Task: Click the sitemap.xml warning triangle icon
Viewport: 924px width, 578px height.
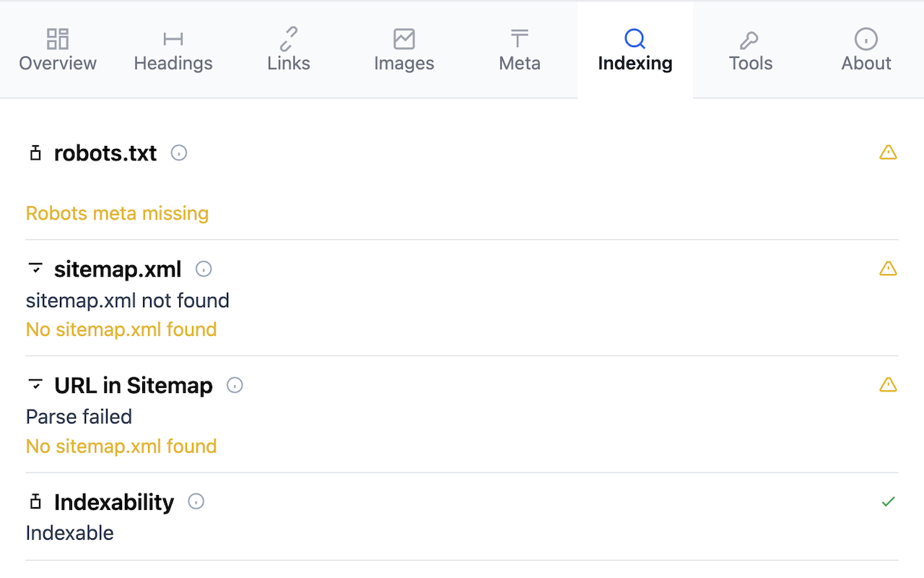Action: click(888, 269)
